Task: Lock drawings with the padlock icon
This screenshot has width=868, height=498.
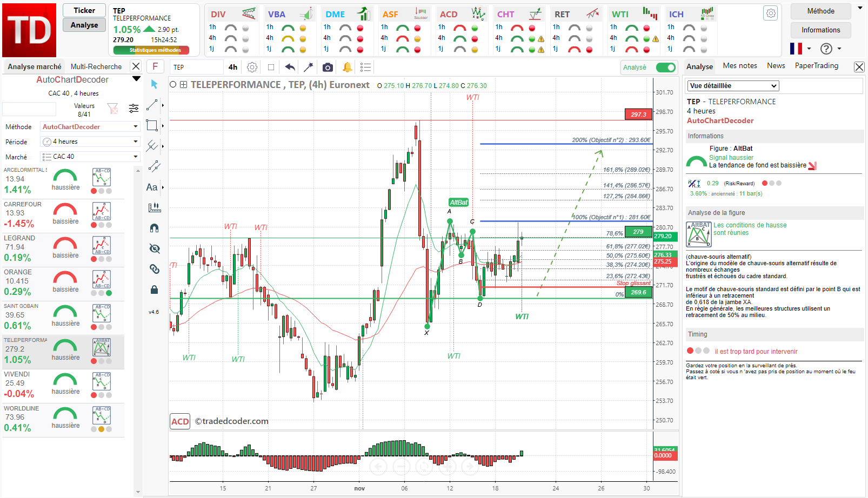Action: pos(154,290)
